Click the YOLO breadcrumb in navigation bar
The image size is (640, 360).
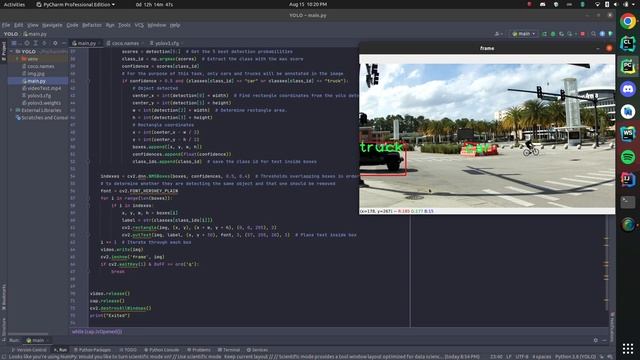click(x=11, y=34)
